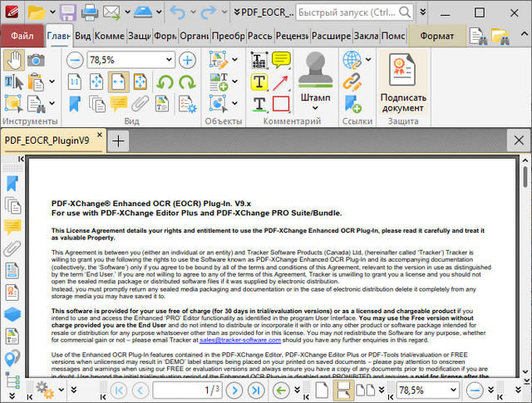Choose the yellow highlight text tool
This screenshot has width=532, height=403.
pyautogui.click(x=259, y=82)
